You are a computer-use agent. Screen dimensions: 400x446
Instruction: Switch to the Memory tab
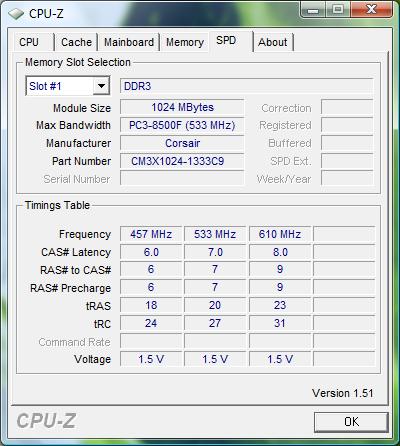(185, 42)
